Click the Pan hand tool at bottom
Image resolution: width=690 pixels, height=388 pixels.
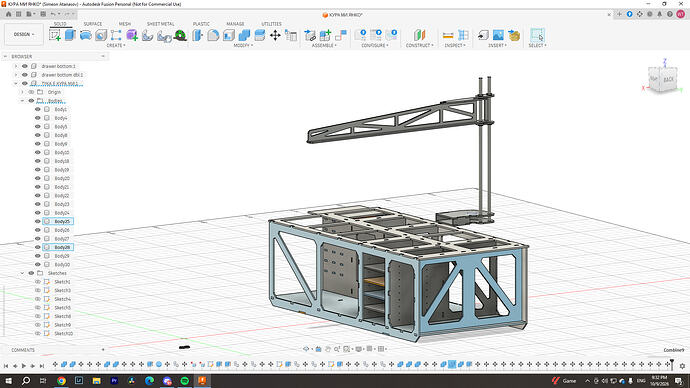[x=328, y=349]
